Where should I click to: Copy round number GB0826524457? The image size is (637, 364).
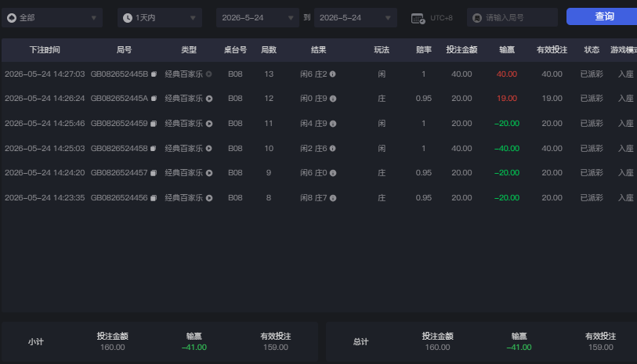pyautogui.click(x=154, y=173)
